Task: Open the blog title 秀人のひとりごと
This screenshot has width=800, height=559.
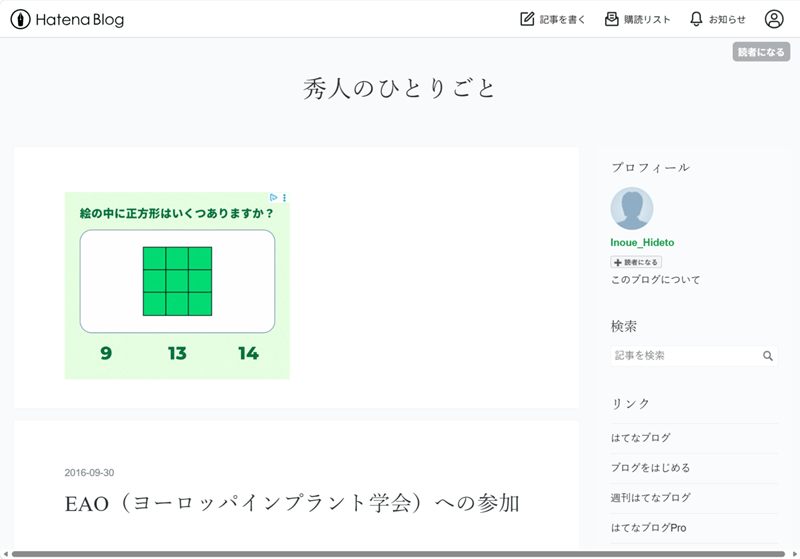Action: click(399, 89)
